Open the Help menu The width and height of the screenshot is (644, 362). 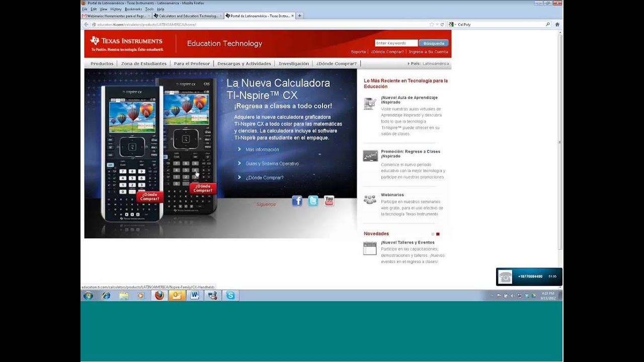point(160,9)
